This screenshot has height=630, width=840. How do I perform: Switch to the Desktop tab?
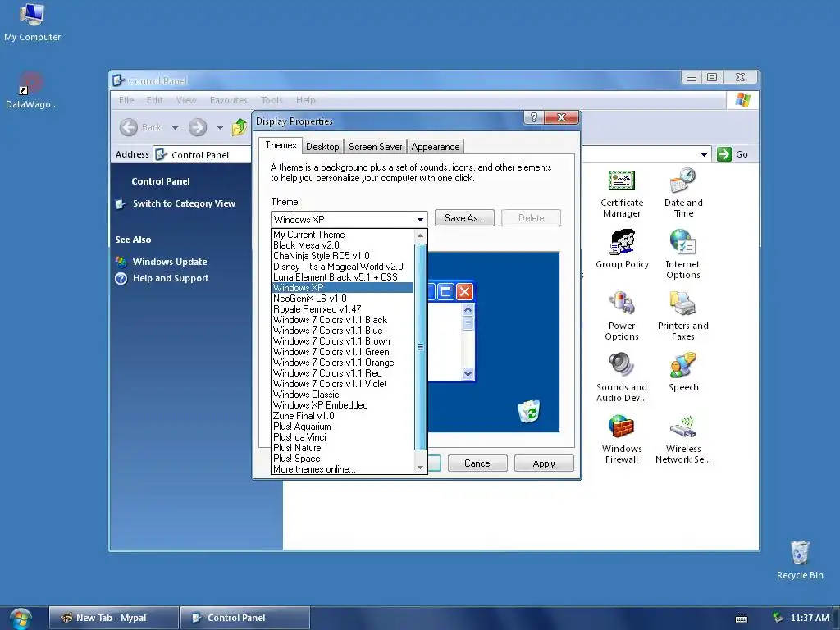322,147
